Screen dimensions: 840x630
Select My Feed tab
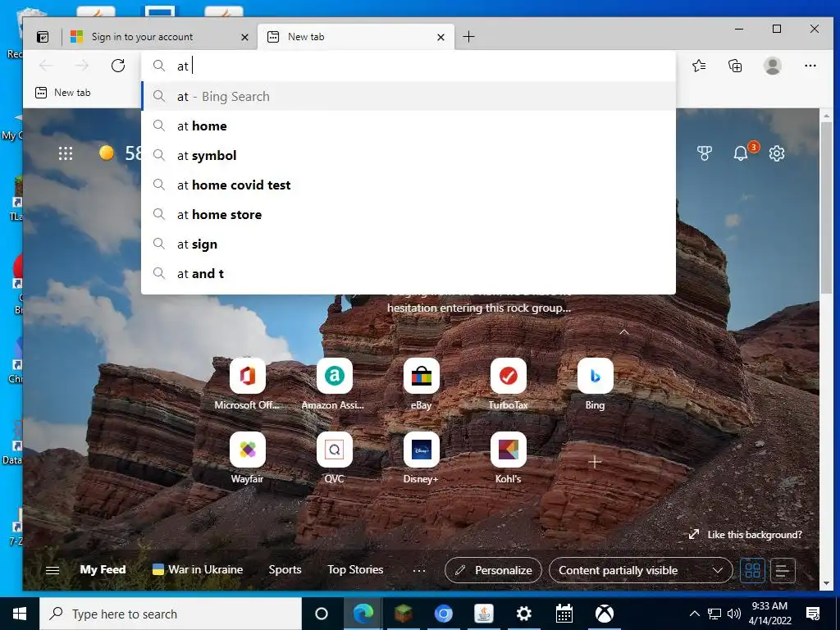(103, 569)
